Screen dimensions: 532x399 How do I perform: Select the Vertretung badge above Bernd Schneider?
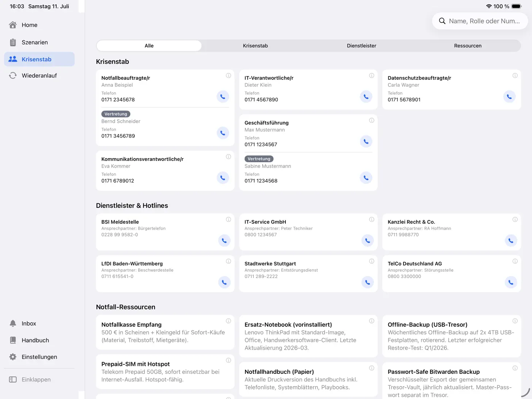[116, 114]
